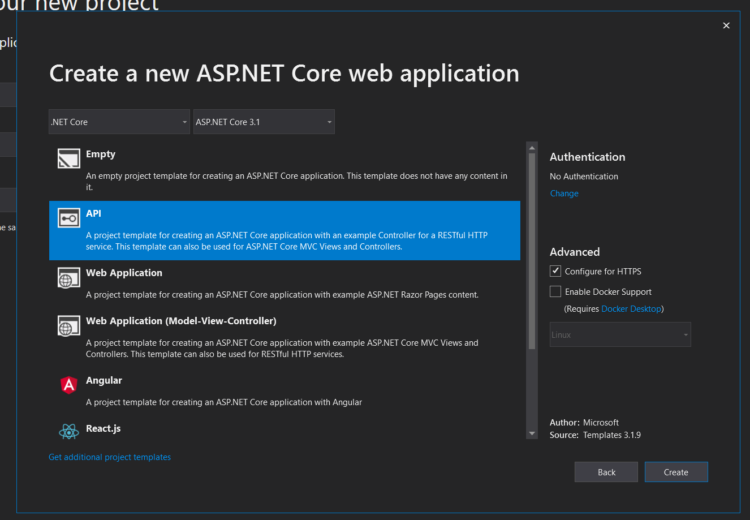This screenshot has width=750, height=520.
Task: Click the Templates 3.1.9 source text
Action: (x=612, y=435)
